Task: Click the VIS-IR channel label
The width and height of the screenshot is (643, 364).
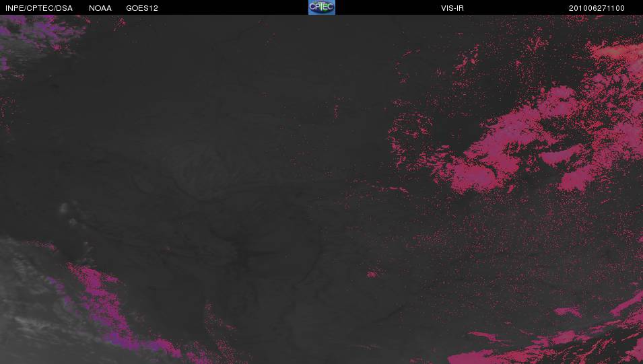Action: click(452, 8)
